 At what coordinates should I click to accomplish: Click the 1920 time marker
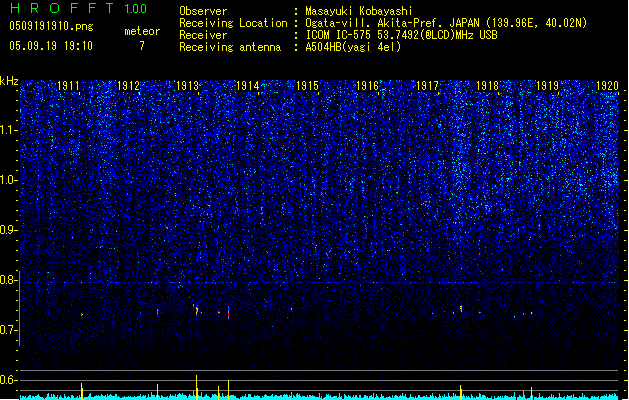click(x=607, y=86)
